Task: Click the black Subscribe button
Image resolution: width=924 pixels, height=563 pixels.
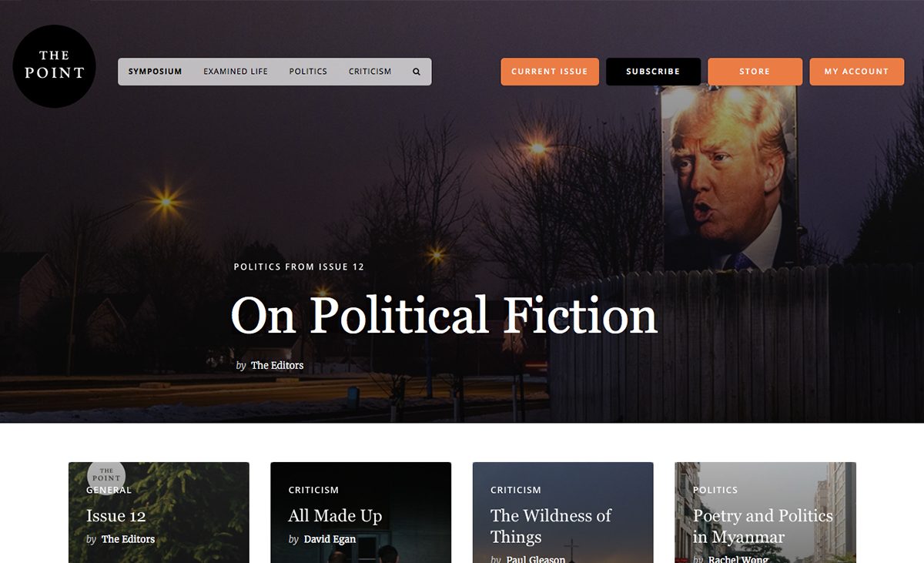Action: click(x=653, y=72)
